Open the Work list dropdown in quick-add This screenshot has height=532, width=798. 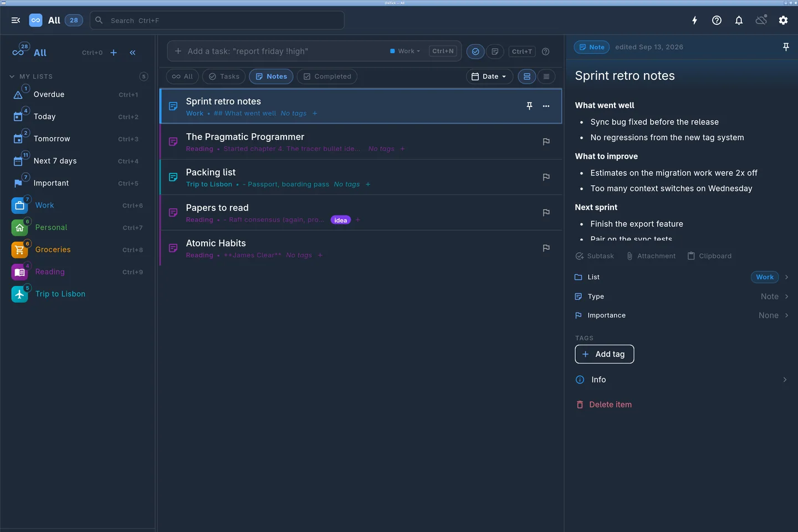tap(405, 51)
